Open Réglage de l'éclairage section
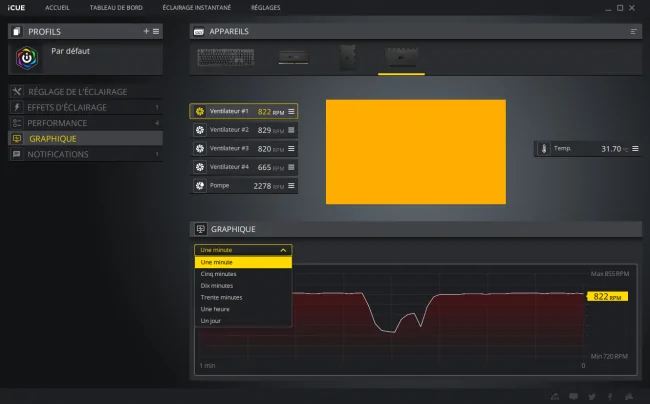 click(x=85, y=92)
